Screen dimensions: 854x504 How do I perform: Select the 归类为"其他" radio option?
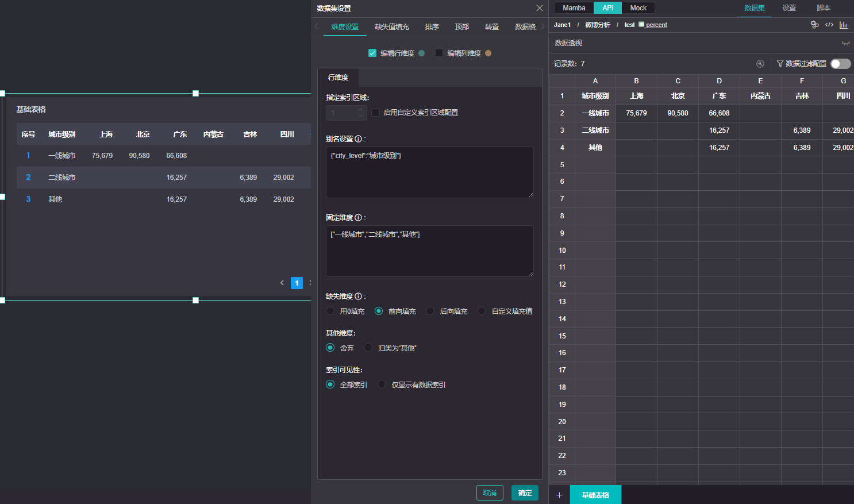coord(368,348)
